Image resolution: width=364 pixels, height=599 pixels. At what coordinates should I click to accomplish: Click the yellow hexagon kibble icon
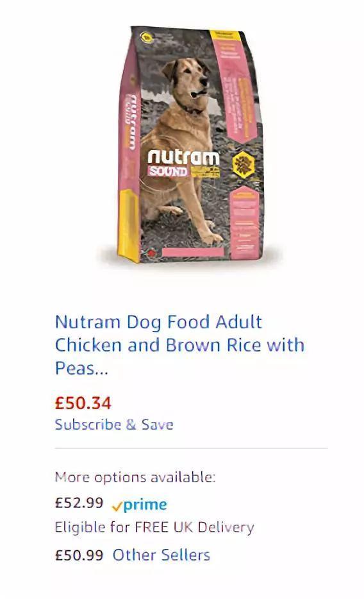[244, 164]
